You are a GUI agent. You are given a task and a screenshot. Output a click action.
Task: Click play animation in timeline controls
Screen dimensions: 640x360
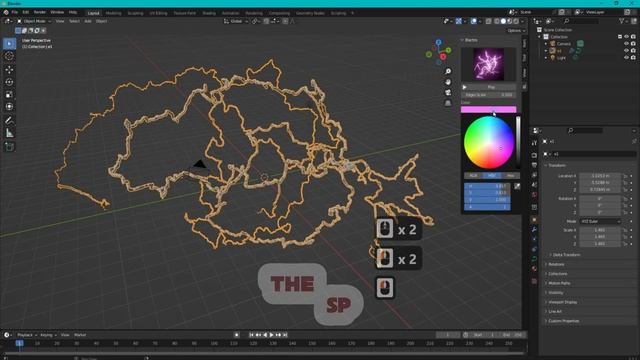pos(271,335)
